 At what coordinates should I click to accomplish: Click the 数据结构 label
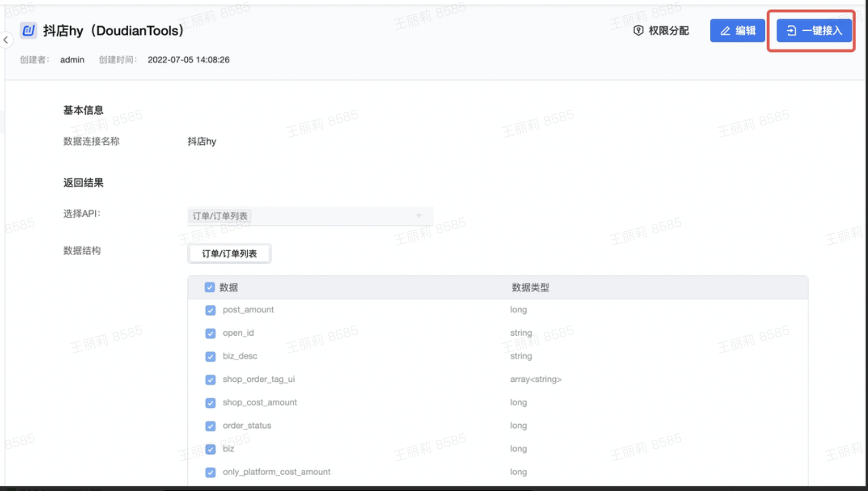click(x=82, y=251)
